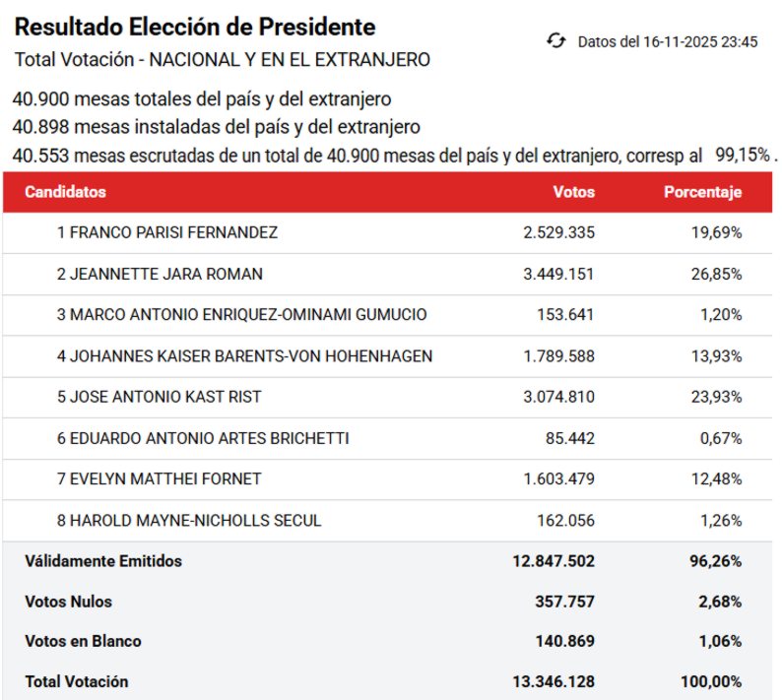
Task: Click the Votos en Blanco row
Action: 83,641
